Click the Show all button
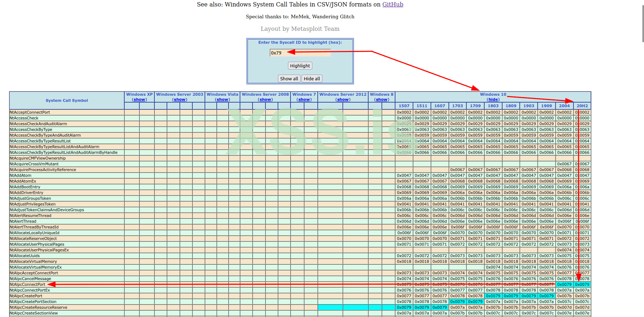This screenshot has width=644, height=317. (289, 79)
